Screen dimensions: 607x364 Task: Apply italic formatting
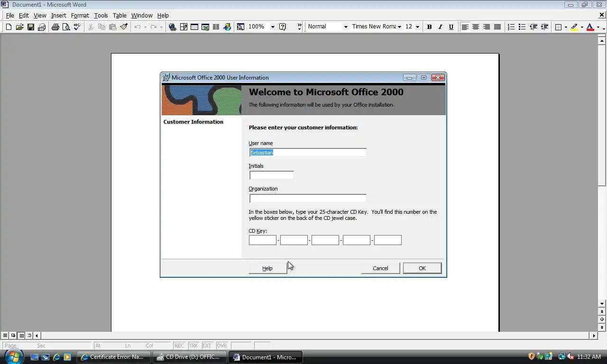tap(440, 27)
